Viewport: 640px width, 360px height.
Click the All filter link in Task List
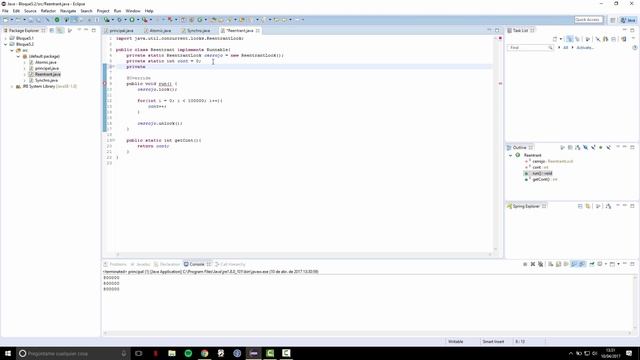565,48
